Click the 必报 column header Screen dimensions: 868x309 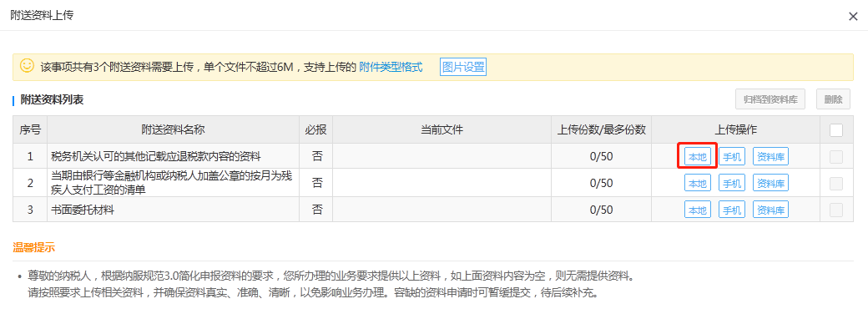pyautogui.click(x=316, y=130)
